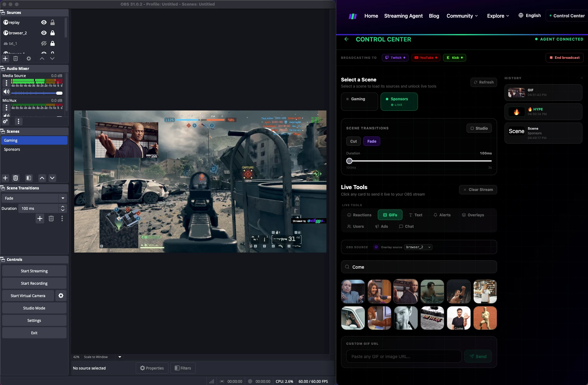Viewport: 588px width, 385px height.
Task: Switch to Text live tool tab
Action: [415, 215]
